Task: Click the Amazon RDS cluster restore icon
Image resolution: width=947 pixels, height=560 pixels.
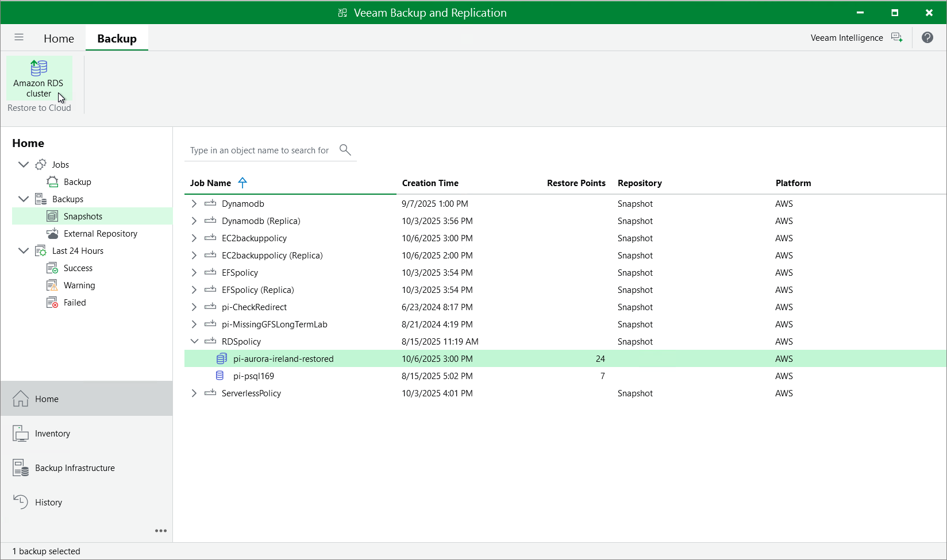Action: pos(39,68)
